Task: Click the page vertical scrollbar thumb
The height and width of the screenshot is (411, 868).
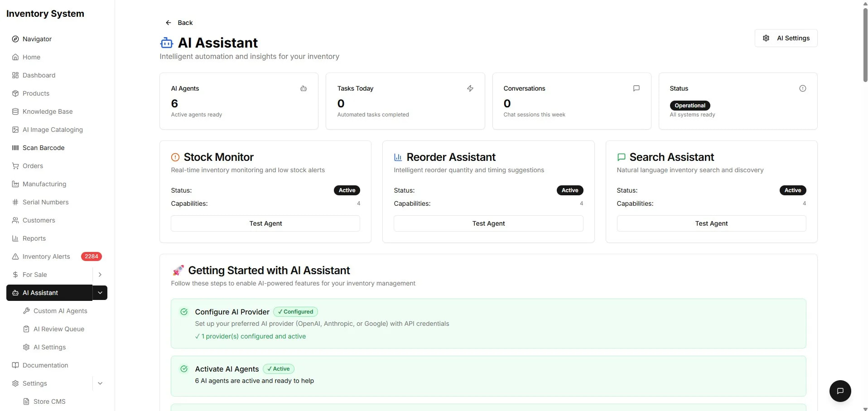Action: point(865,45)
